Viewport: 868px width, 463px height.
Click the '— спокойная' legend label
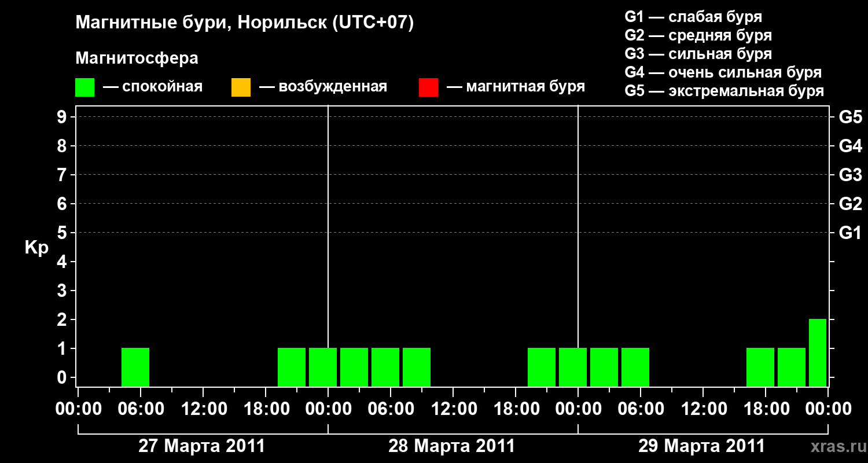tap(153, 87)
